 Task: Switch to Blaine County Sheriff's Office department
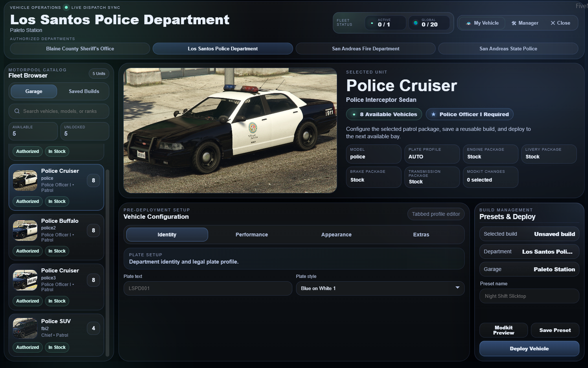pyautogui.click(x=80, y=49)
